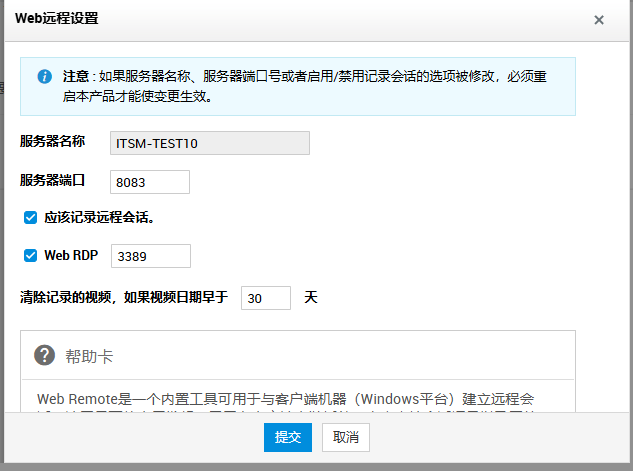
Task: Focus the 服务器端口 field with 8083
Action: (150, 182)
